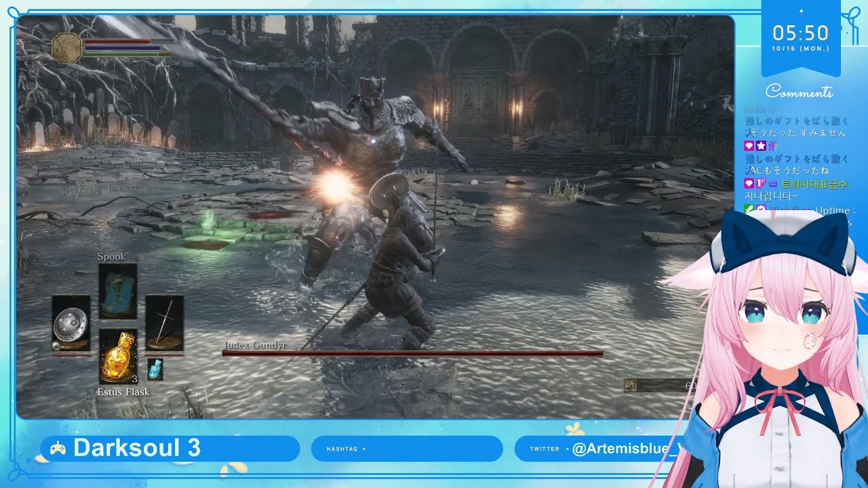Viewport: 868px width, 488px height.
Task: Click the 05:50 clock display
Action: pos(801,33)
